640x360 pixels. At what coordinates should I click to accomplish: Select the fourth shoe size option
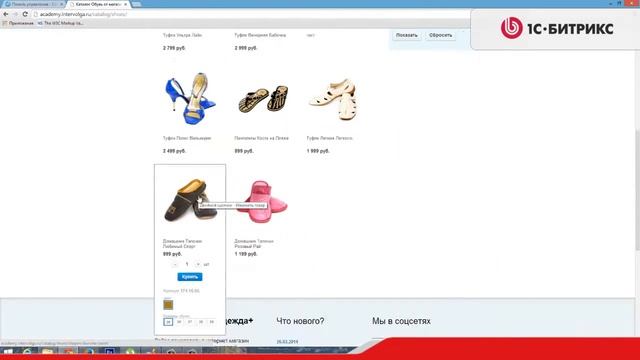click(201, 322)
